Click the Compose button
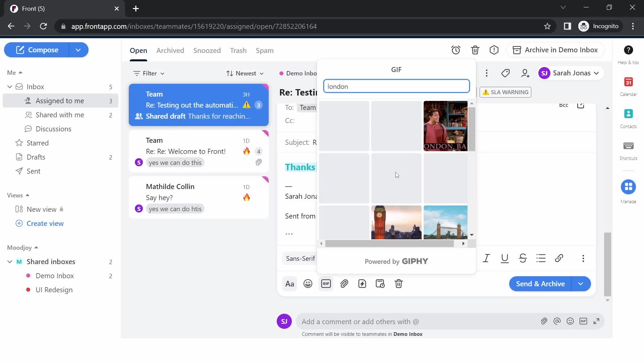 tap(37, 50)
